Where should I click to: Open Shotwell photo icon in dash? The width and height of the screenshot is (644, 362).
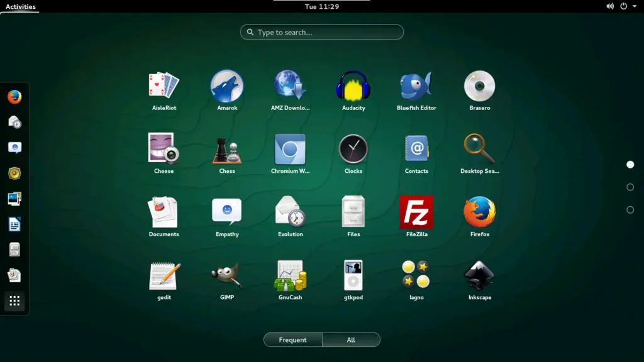coord(14,199)
